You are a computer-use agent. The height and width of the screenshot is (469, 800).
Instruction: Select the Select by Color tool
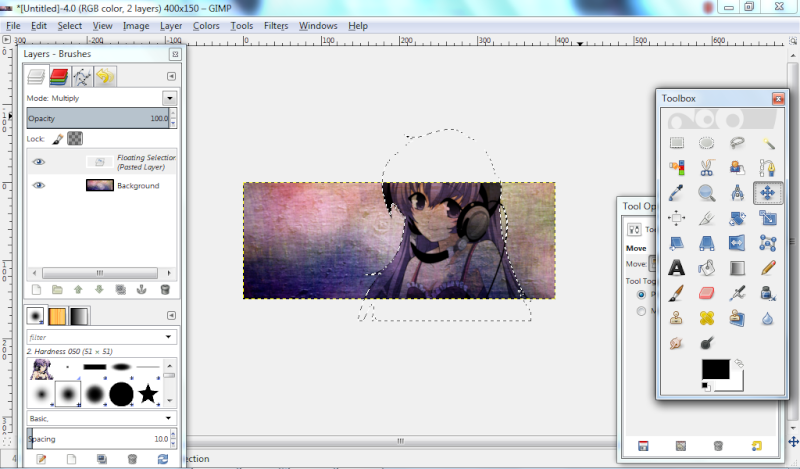677,167
